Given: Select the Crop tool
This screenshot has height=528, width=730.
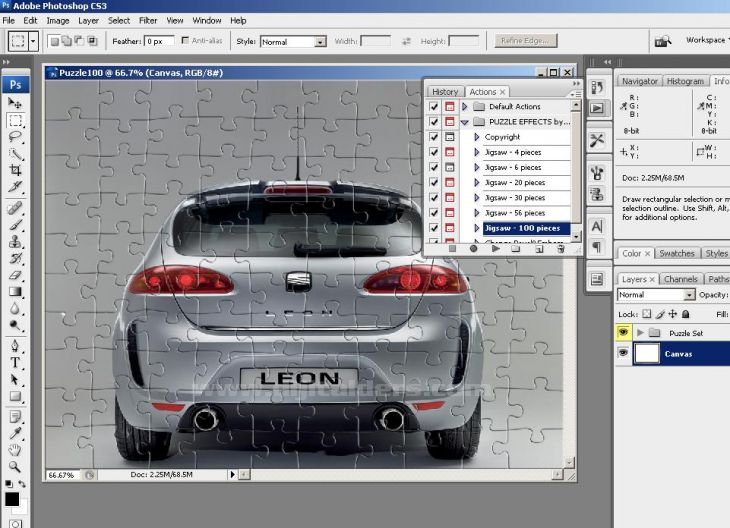Looking at the screenshot, I should (x=15, y=170).
